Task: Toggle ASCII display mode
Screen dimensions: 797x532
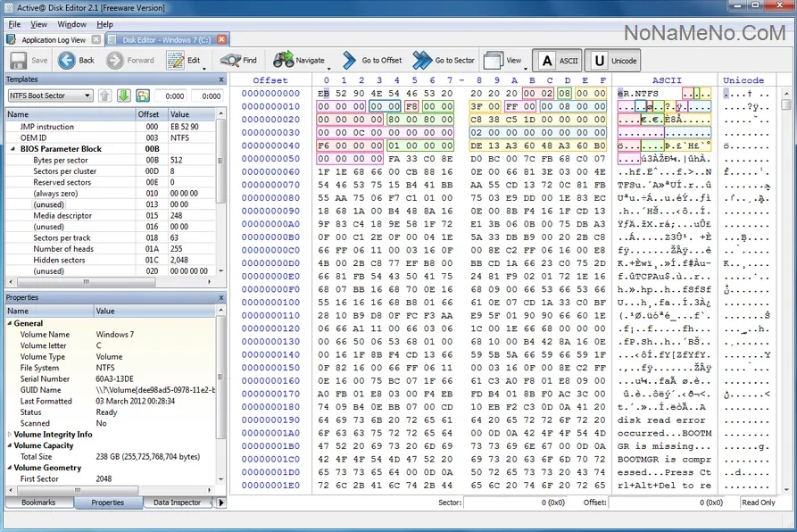Action: click(x=557, y=61)
